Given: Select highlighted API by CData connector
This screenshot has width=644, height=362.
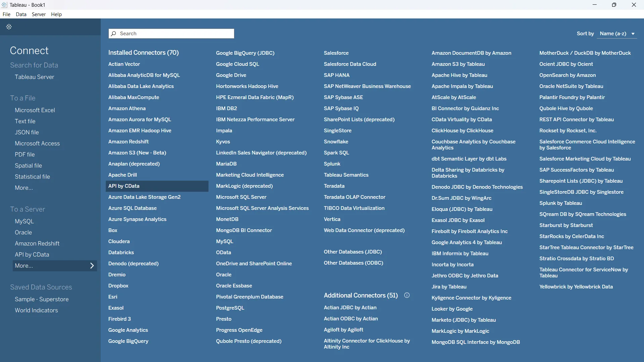Looking at the screenshot, I should click(x=157, y=186).
